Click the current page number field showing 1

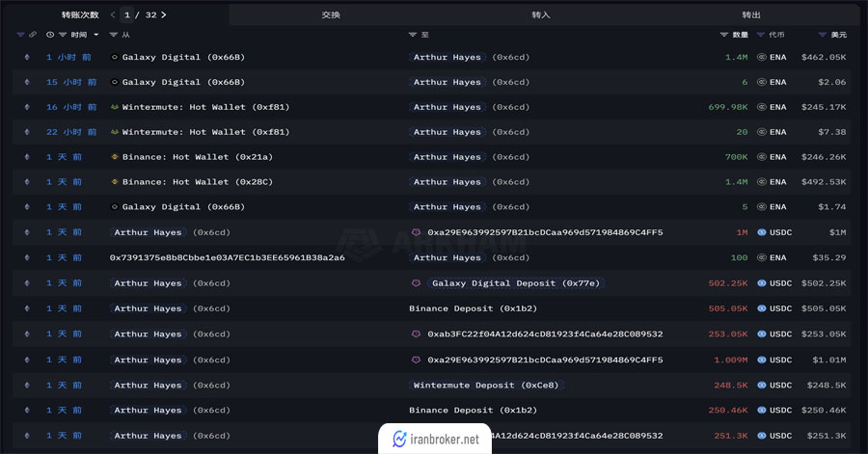126,14
